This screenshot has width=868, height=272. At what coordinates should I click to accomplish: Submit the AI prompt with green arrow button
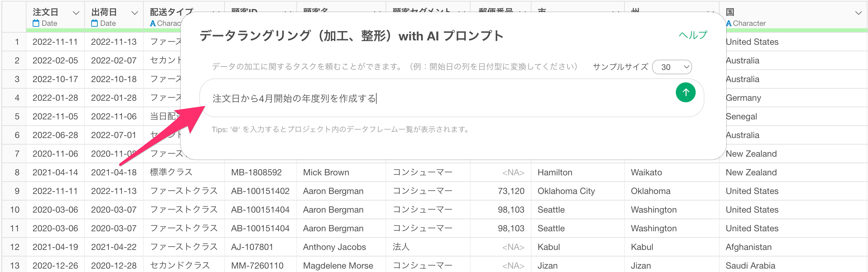point(685,92)
